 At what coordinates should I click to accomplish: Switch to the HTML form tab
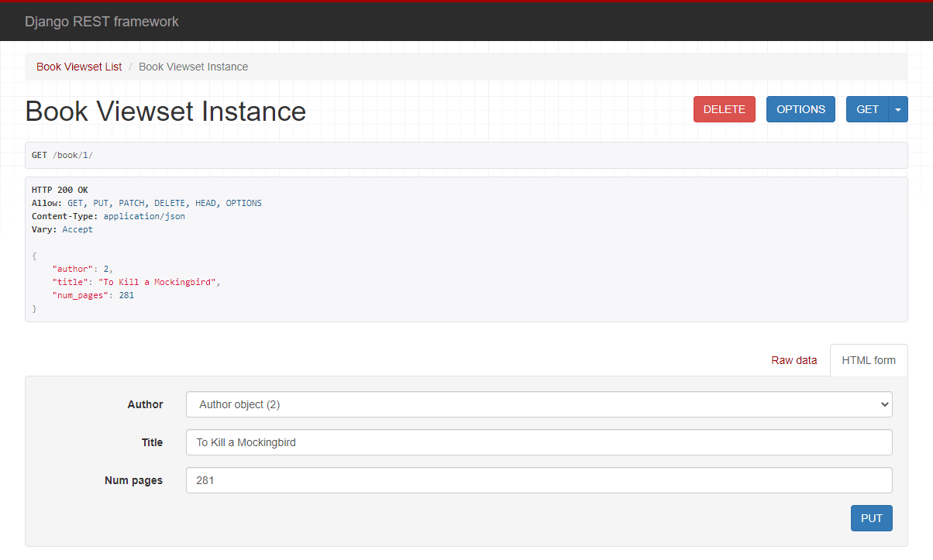869,360
